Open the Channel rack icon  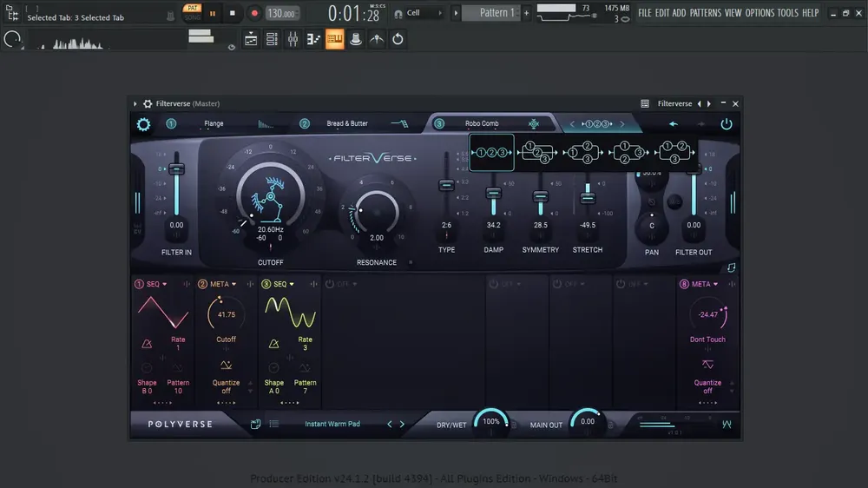click(272, 39)
